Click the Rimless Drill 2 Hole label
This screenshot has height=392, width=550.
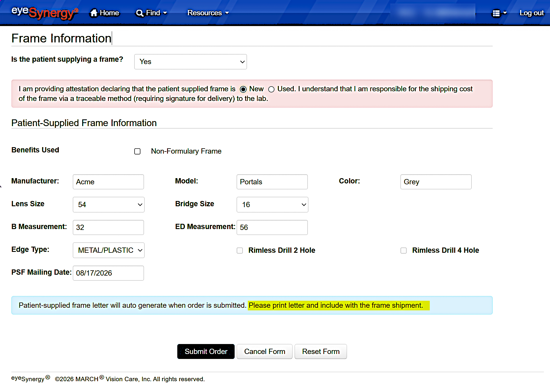point(282,250)
